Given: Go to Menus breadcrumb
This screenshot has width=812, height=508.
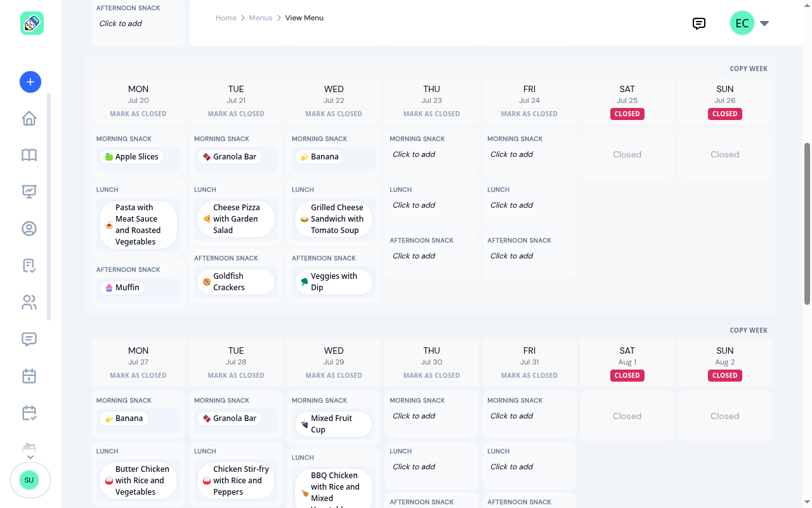Looking at the screenshot, I should tap(261, 18).
